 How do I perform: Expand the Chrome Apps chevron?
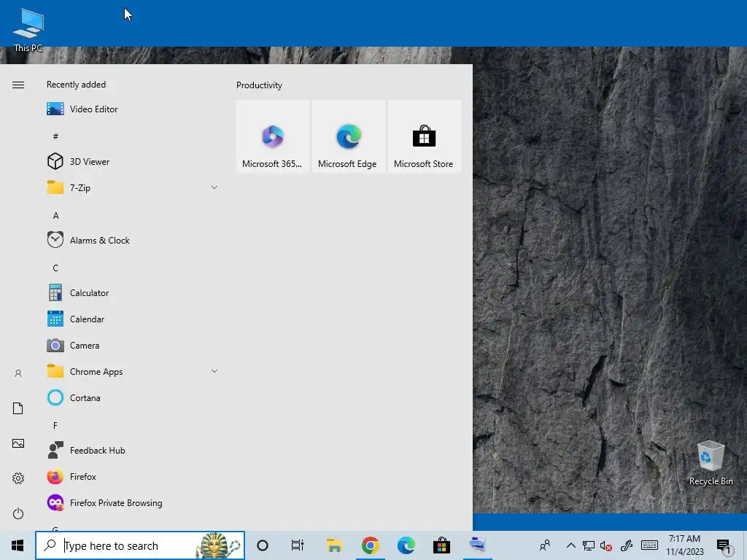point(214,371)
